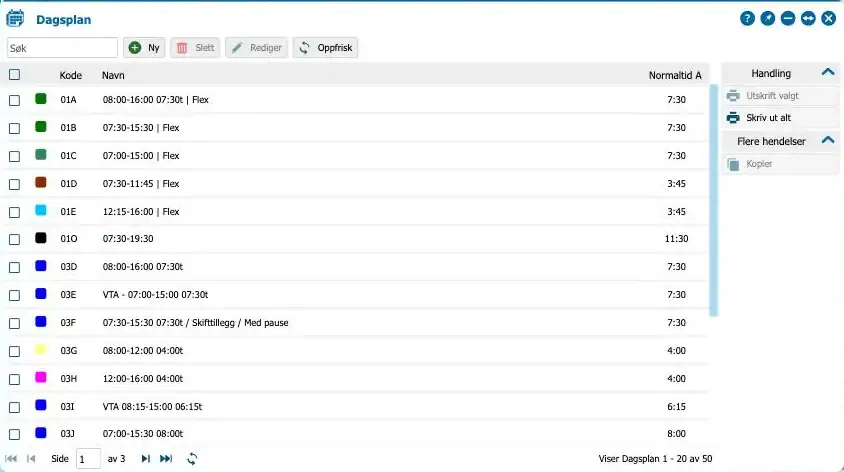Click the green plus Ny button
The image size is (844, 472).
(144, 47)
